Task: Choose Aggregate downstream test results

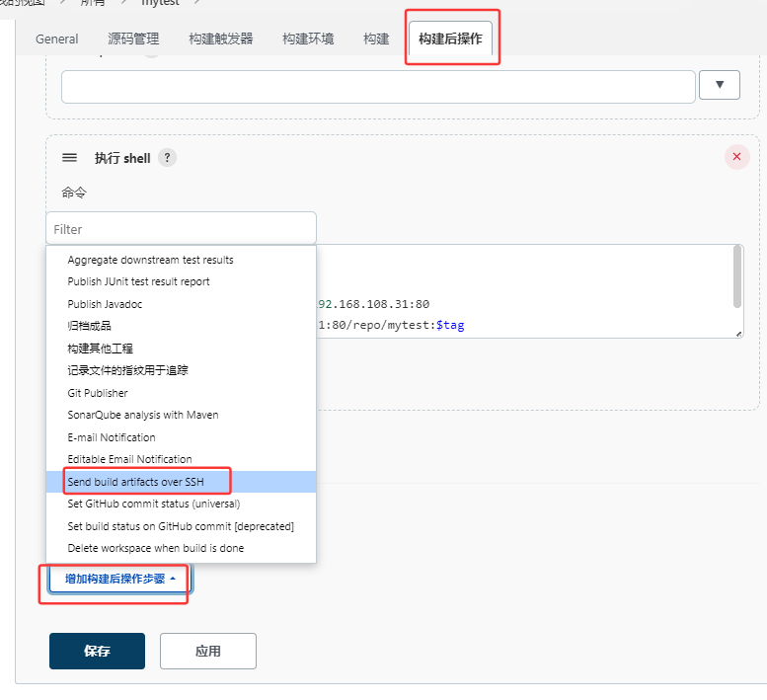Action: click(x=181, y=260)
